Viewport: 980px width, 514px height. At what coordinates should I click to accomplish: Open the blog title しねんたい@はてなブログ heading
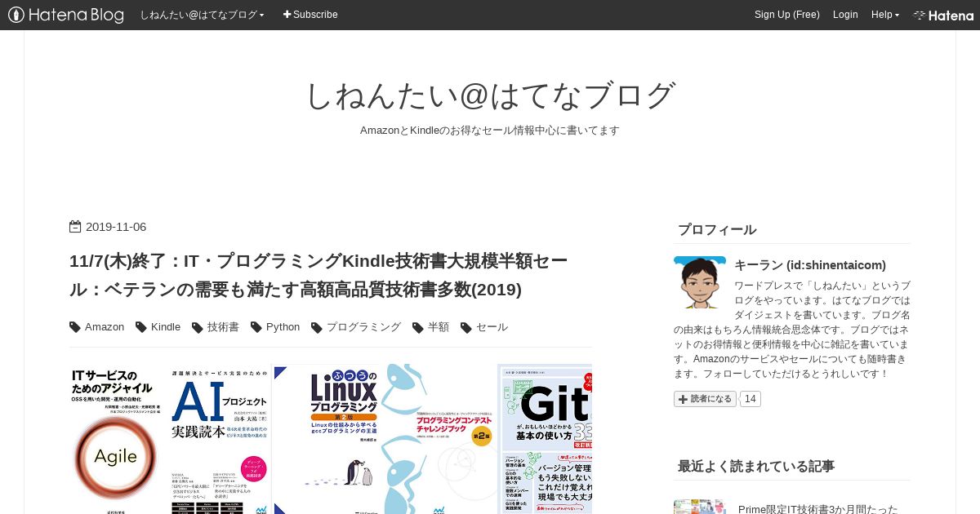click(x=490, y=95)
